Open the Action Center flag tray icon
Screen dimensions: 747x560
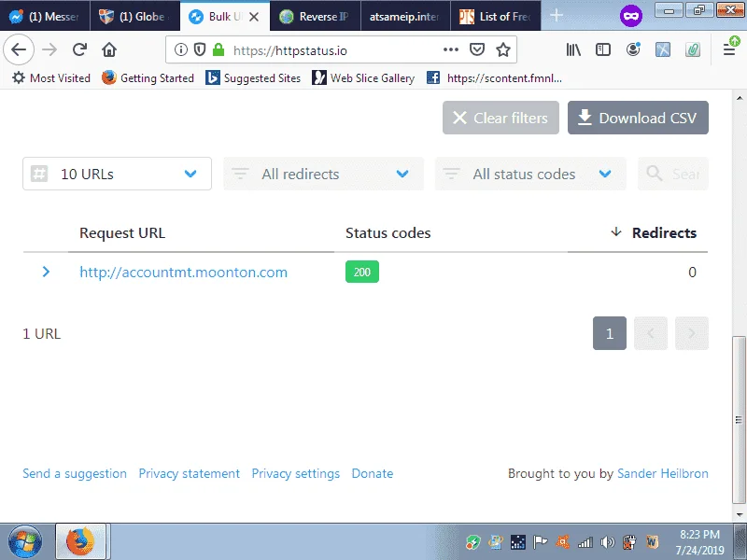[541, 542]
